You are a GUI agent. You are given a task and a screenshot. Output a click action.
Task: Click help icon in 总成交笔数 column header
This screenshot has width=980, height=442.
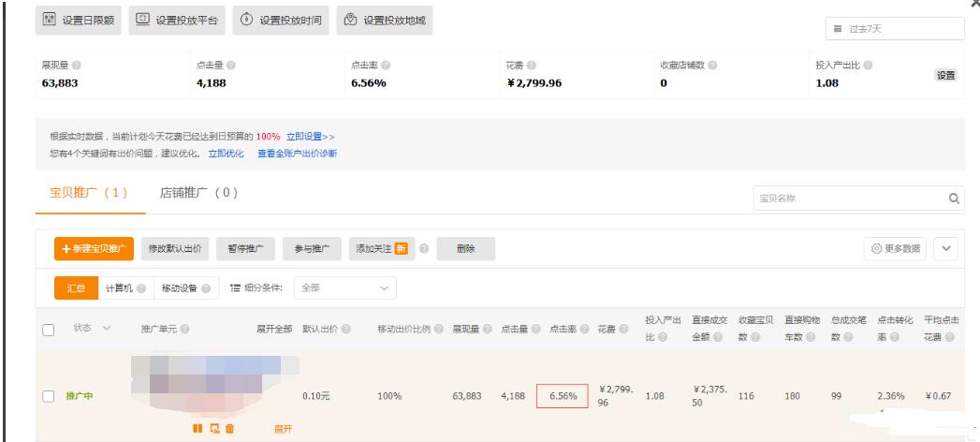coord(848,337)
